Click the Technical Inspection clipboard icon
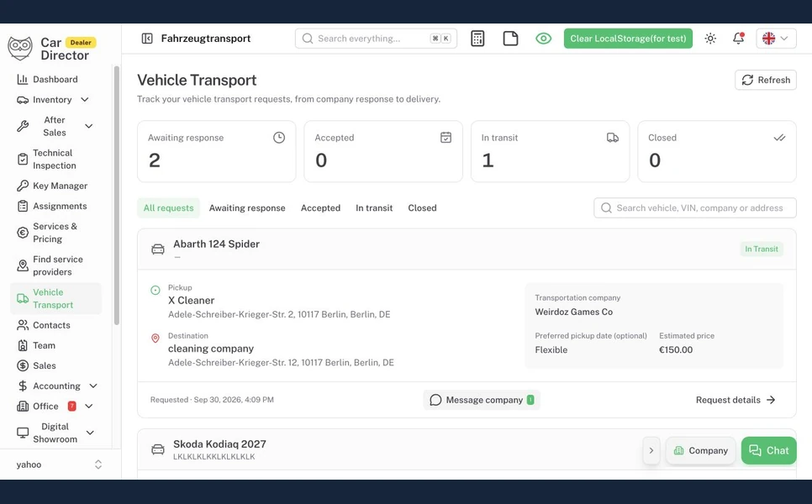This screenshot has height=504, width=812. 22,160
